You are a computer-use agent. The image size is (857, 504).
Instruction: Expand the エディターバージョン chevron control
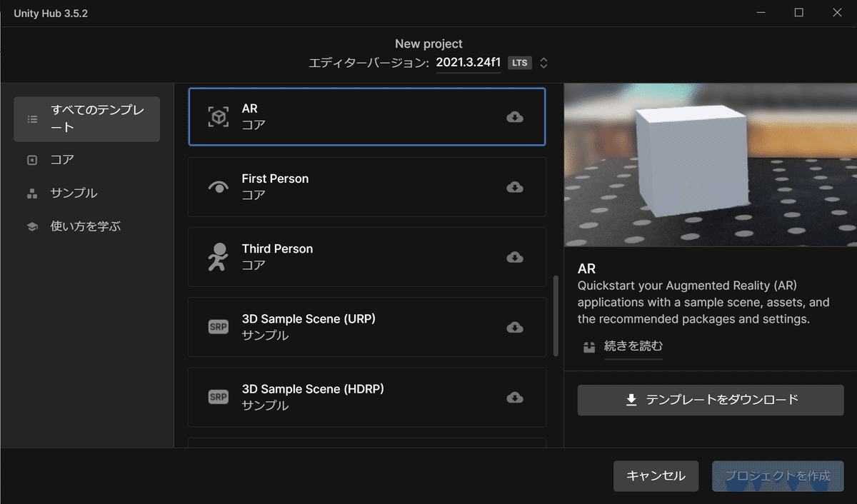[543, 62]
